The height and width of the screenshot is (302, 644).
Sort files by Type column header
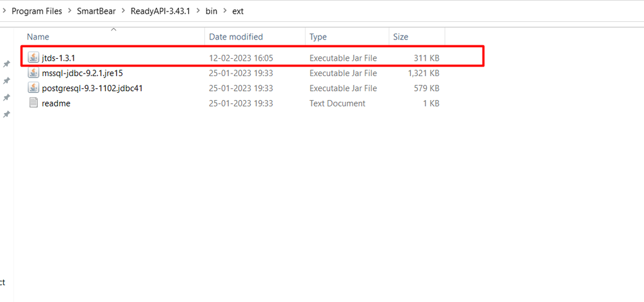click(x=318, y=37)
